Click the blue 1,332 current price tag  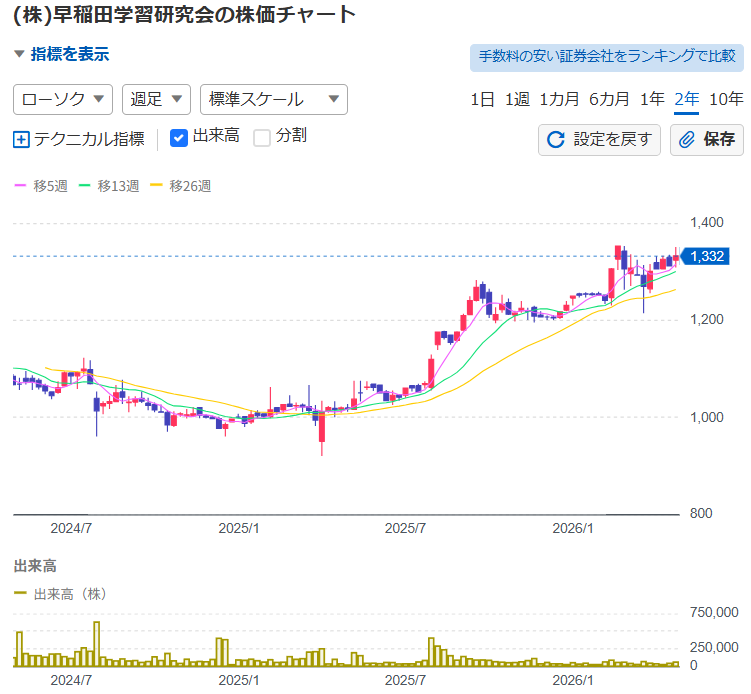[705, 256]
